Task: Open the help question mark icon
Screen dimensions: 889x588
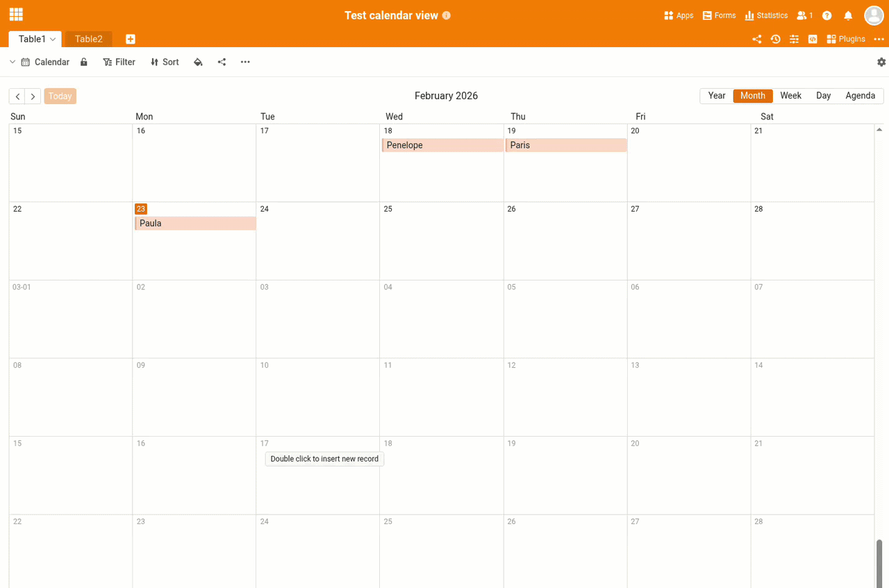Action: [x=826, y=15]
